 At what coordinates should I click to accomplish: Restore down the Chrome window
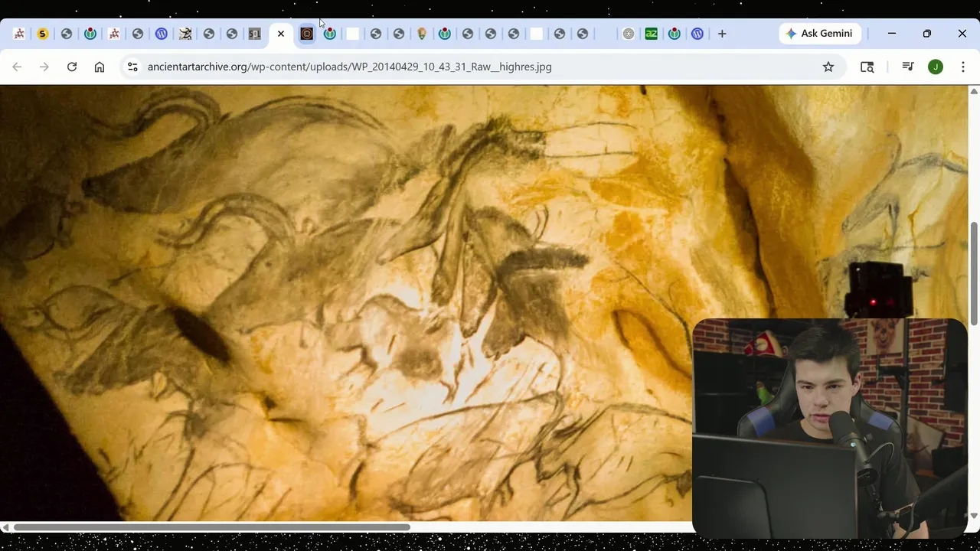pyautogui.click(x=927, y=34)
